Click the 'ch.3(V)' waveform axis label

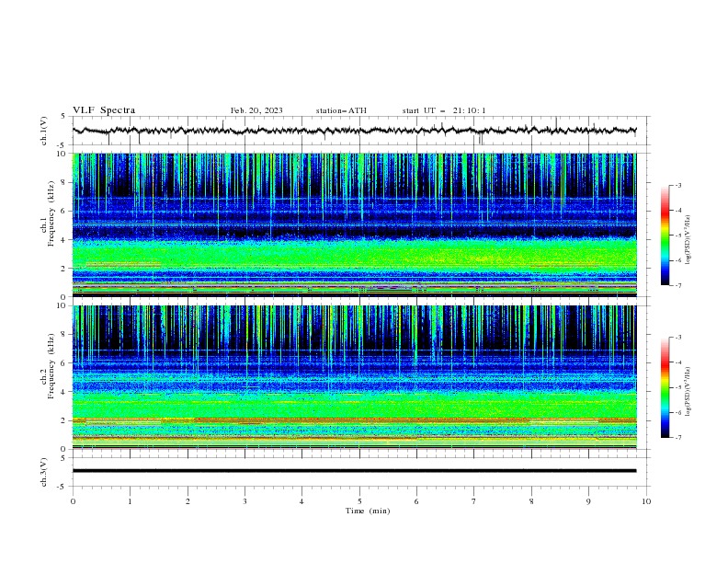[x=44, y=472]
